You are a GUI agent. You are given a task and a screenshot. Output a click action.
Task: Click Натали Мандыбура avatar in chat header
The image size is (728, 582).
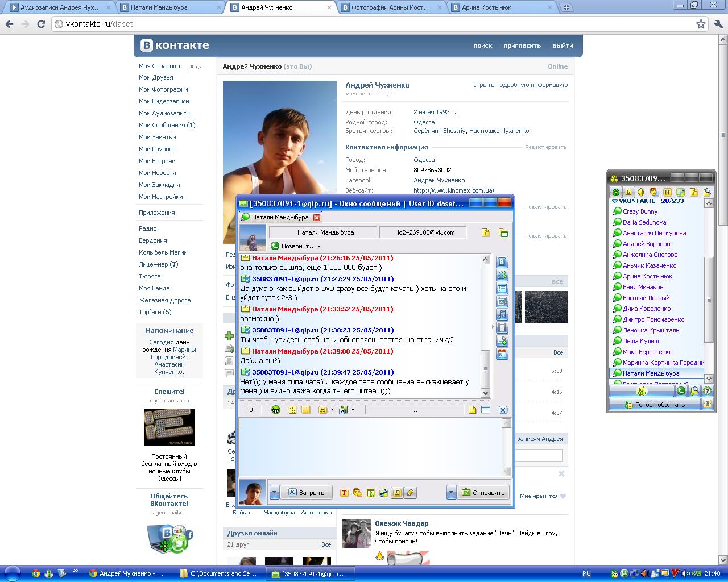point(253,238)
